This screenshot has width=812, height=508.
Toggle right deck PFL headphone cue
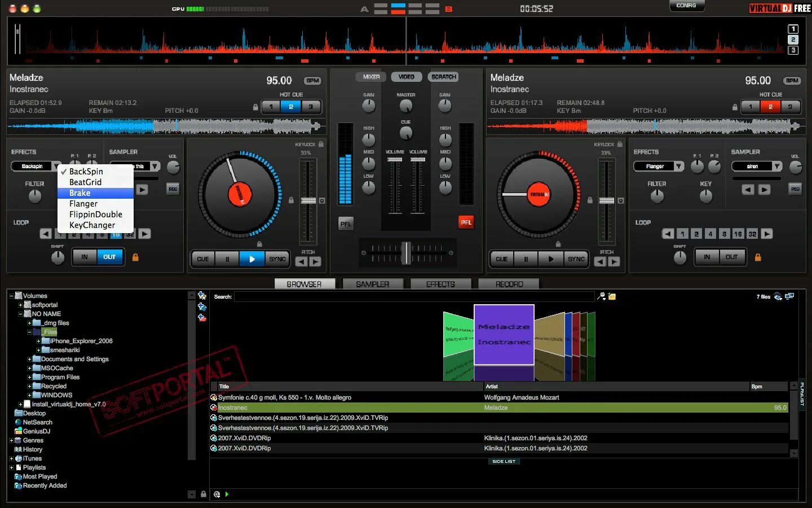coord(466,222)
